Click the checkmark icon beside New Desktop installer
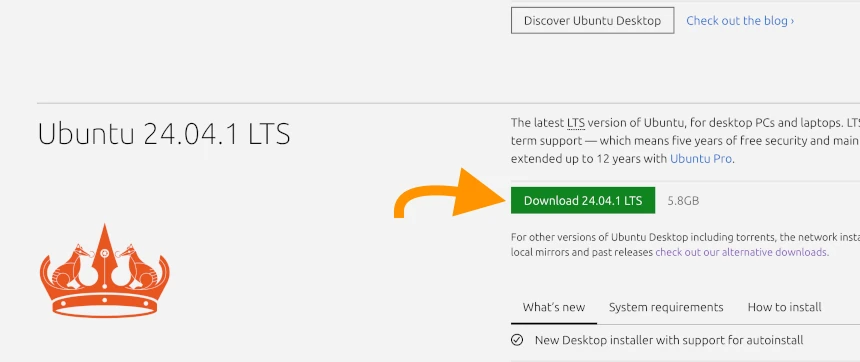860x362 pixels. [517, 340]
